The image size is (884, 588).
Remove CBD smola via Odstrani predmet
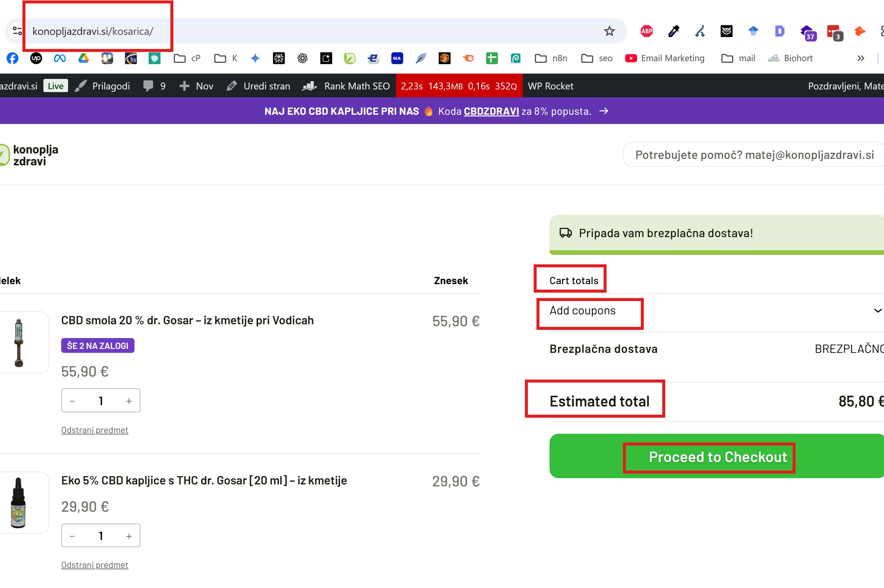(x=94, y=430)
